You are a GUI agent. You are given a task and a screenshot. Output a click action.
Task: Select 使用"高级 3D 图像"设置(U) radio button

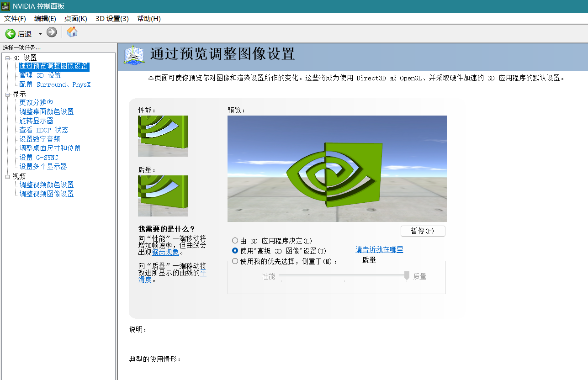tap(235, 251)
